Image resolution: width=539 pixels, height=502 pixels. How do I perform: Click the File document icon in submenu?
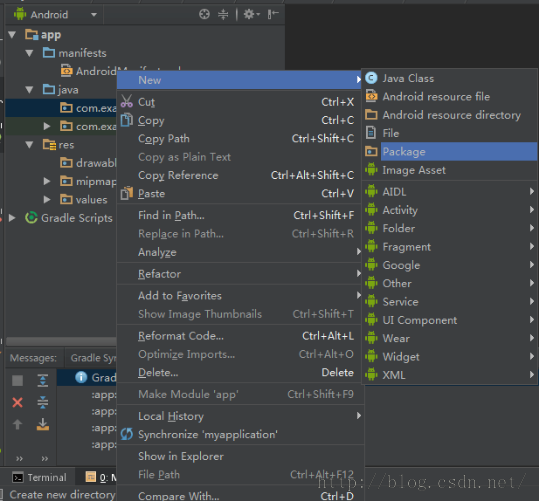371,133
